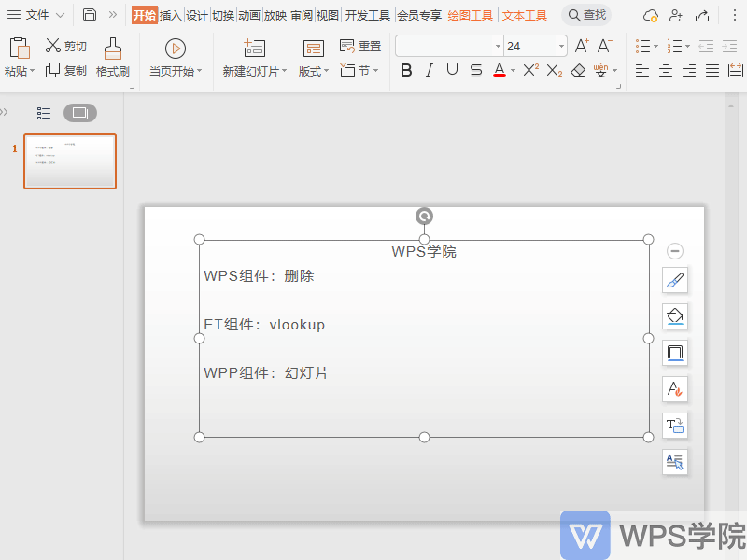The width and height of the screenshot is (747, 560).
Task: Increase font size with A+ icon
Action: 582,46
